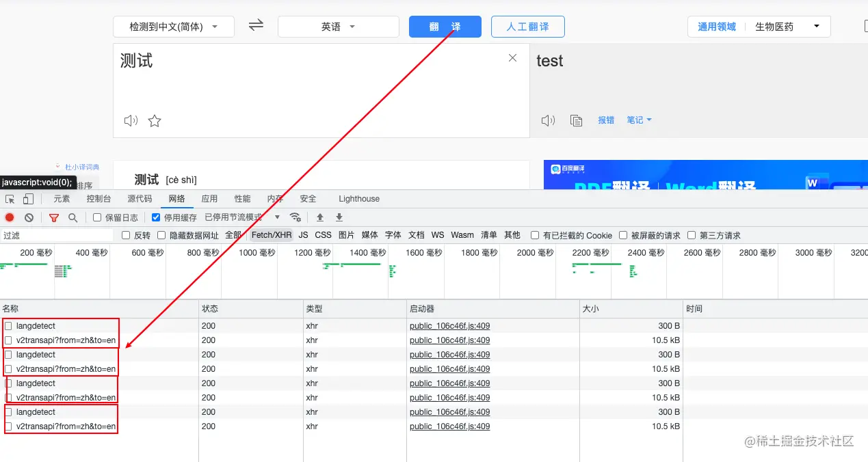
Task: Sort by 大小 column header
Action: coord(631,309)
